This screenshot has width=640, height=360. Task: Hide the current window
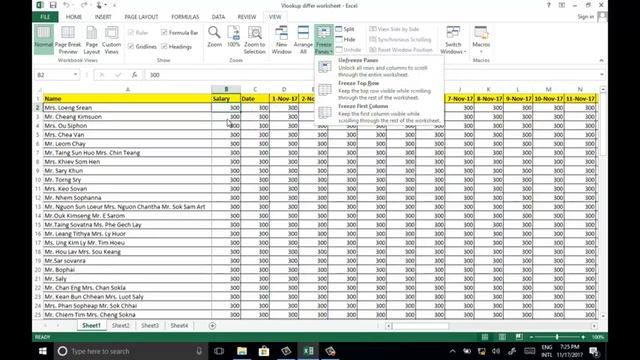(x=345, y=40)
